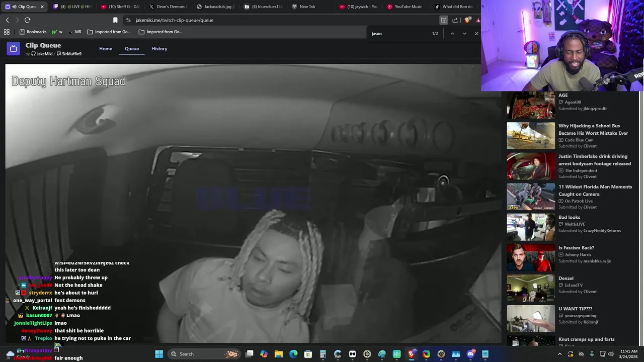Open the History tab

159,49
